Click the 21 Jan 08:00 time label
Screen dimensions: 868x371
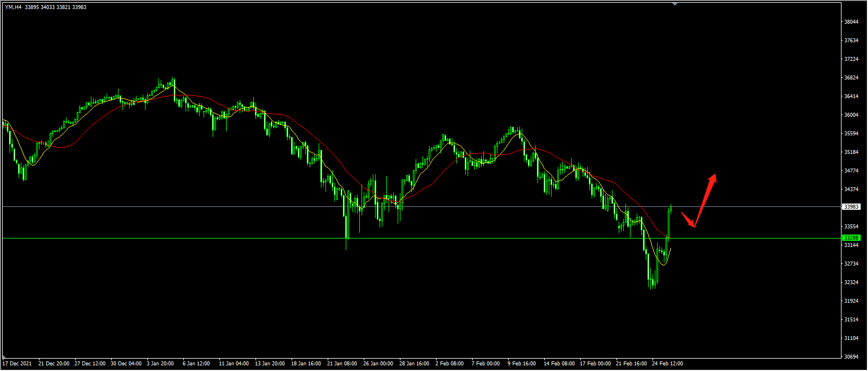(x=342, y=364)
